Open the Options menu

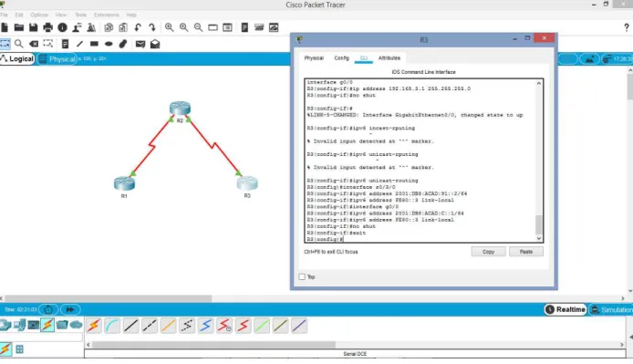tap(39, 15)
